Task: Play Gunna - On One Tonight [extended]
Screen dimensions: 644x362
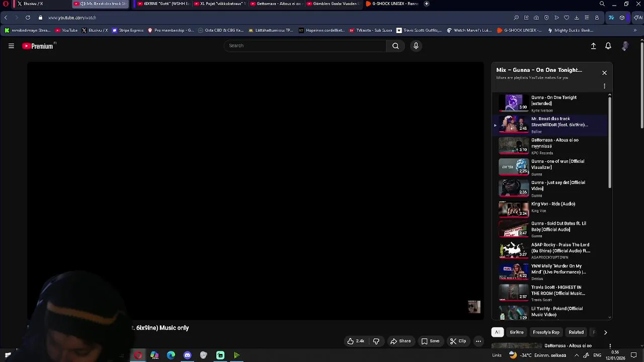Action: pos(550,104)
